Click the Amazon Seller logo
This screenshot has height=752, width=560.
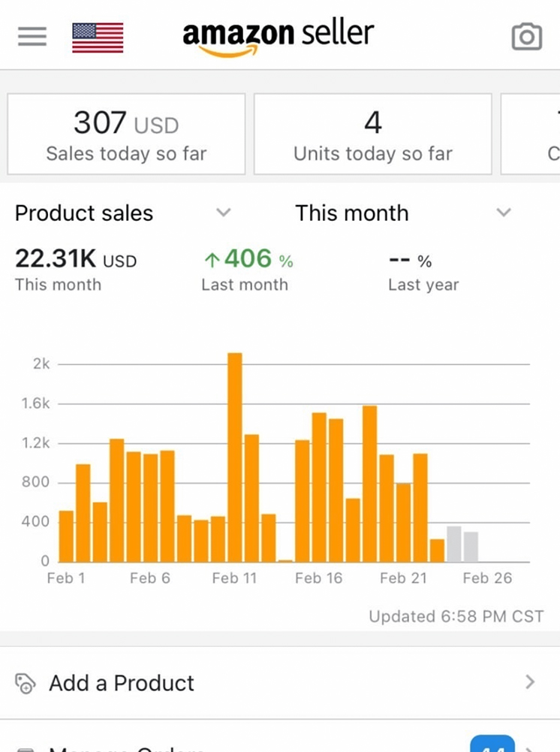278,35
